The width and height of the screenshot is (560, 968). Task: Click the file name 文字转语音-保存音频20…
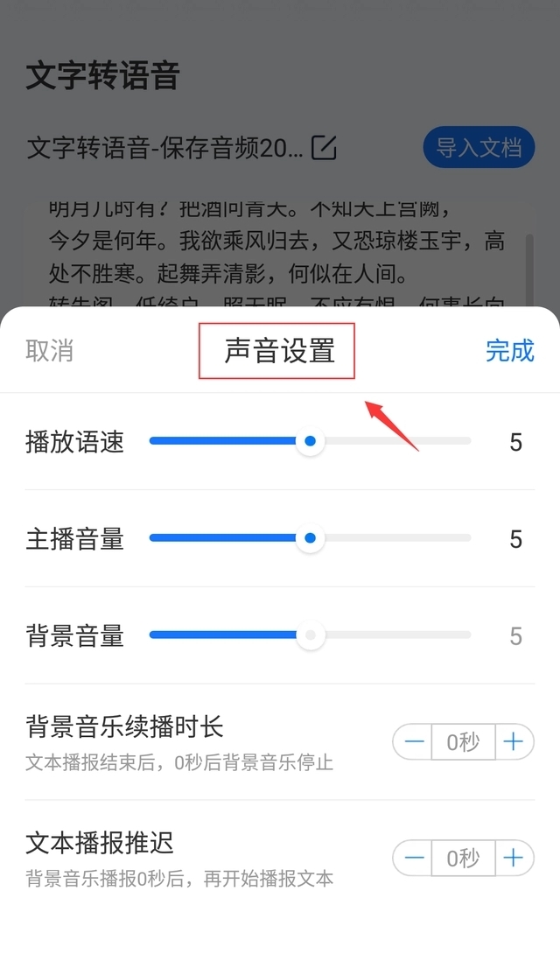[x=164, y=148]
